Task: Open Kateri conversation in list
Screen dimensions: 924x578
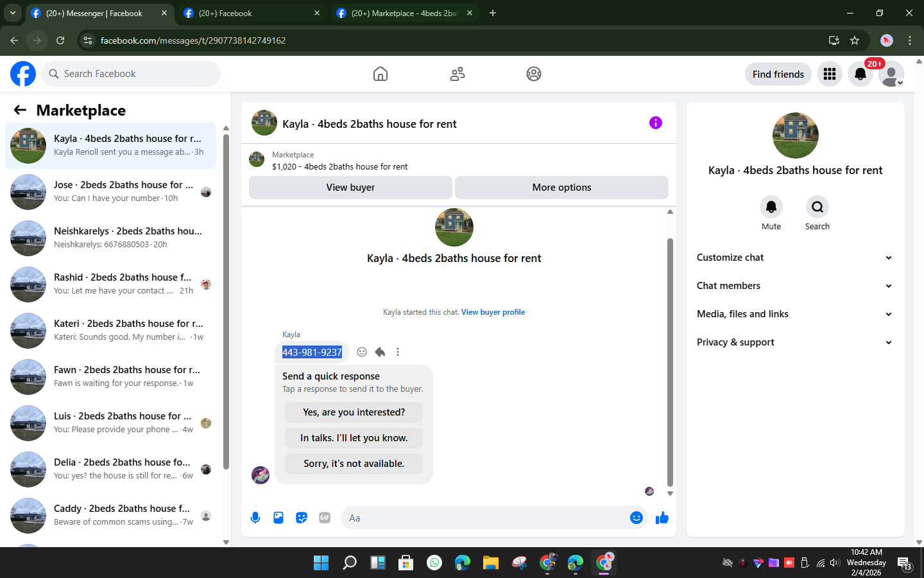Action: coord(110,331)
